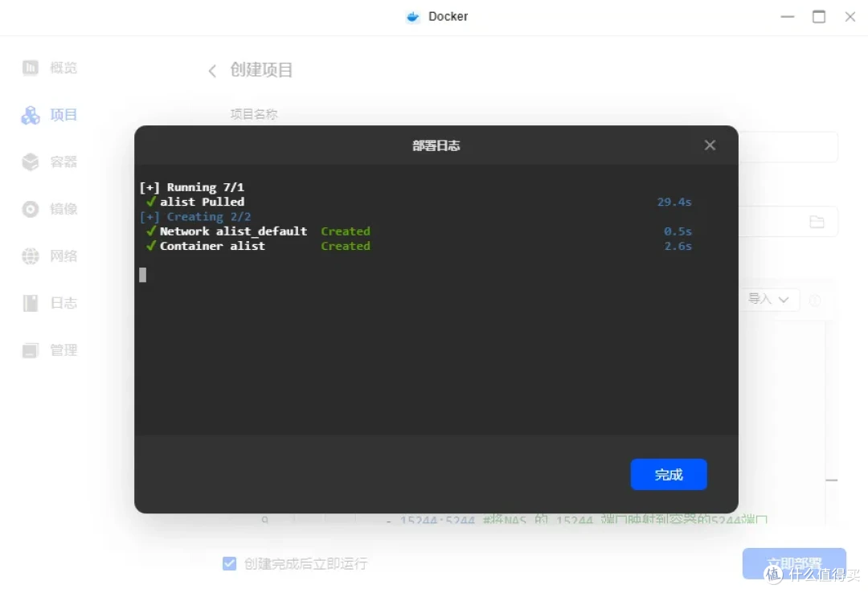Click the 概览 sidebar icon
Screen dimensions: 868x593
31,67
